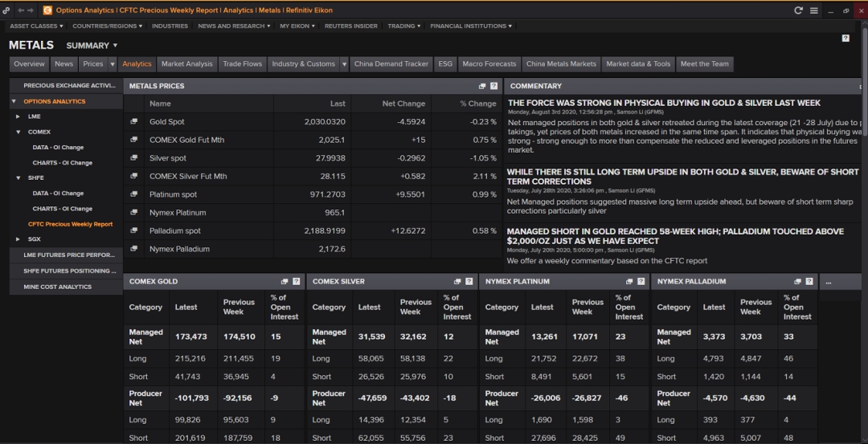
Task: Open the ESG tab
Action: 445,64
